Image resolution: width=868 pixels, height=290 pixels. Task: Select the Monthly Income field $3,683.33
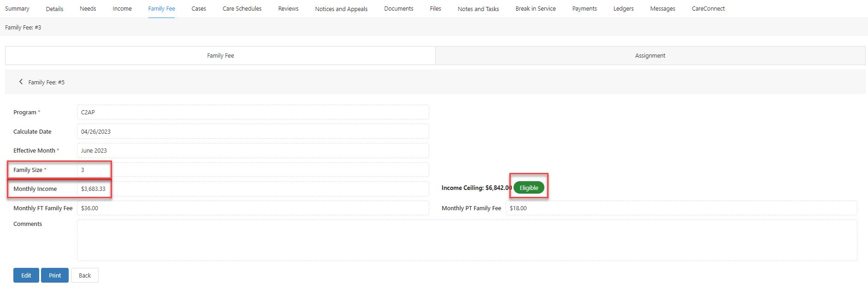click(253, 189)
